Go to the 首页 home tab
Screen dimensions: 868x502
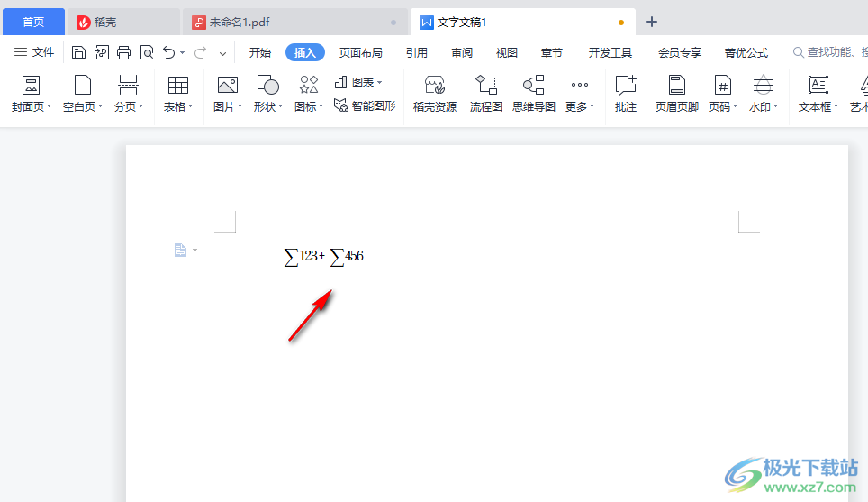(34, 23)
